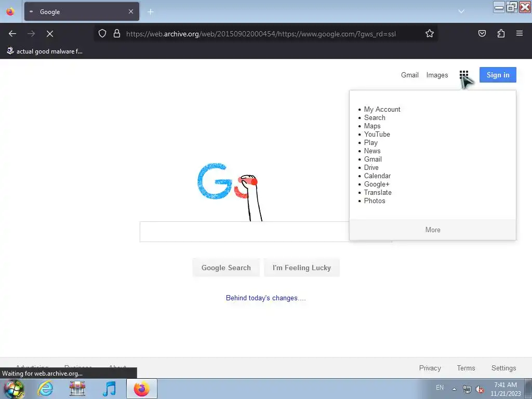Choose Drive in apps menu
The image size is (532, 399).
(371, 168)
